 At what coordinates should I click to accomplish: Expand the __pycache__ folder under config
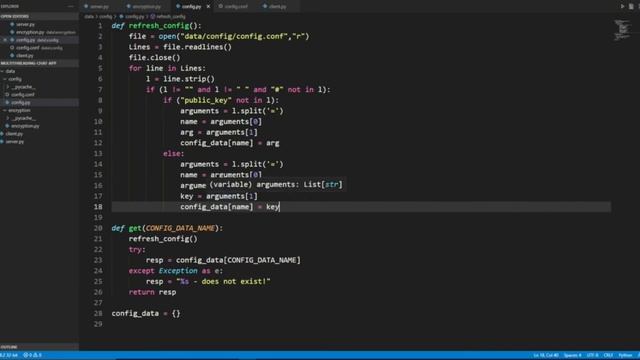pyautogui.click(x=39, y=87)
